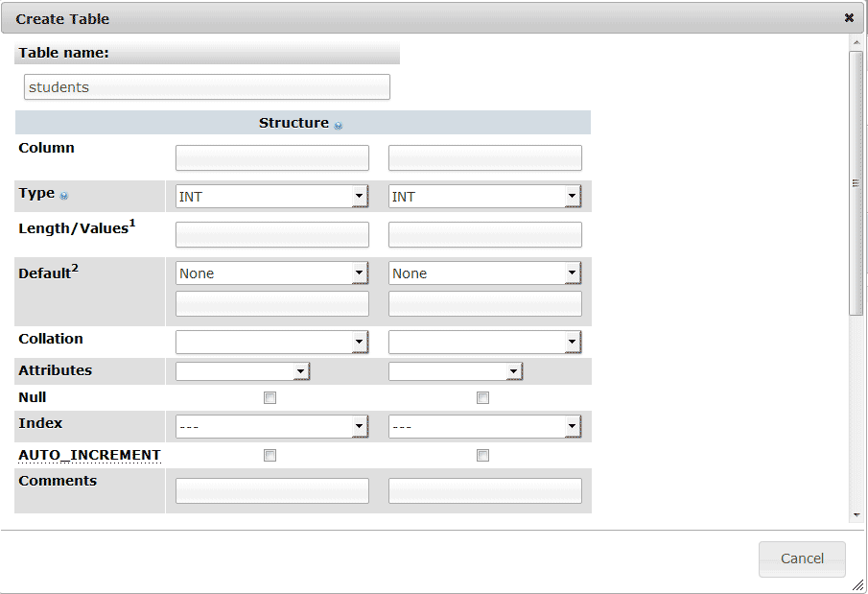Click the Table name label
Image resolution: width=868 pixels, height=594 pixels.
coord(63,53)
